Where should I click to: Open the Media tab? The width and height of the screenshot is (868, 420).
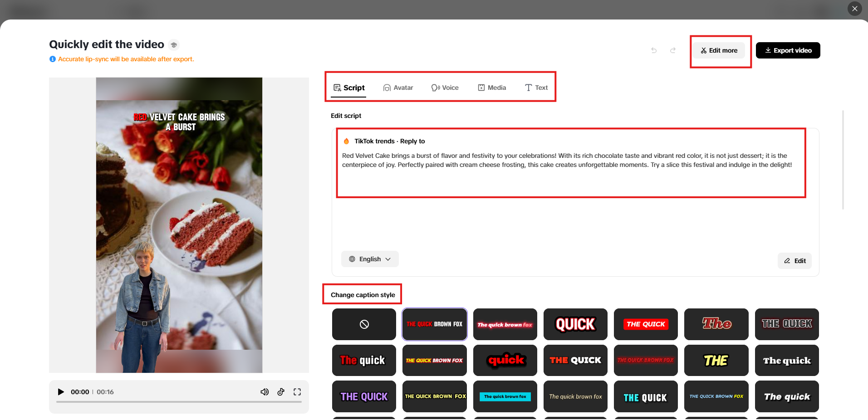[x=491, y=87]
